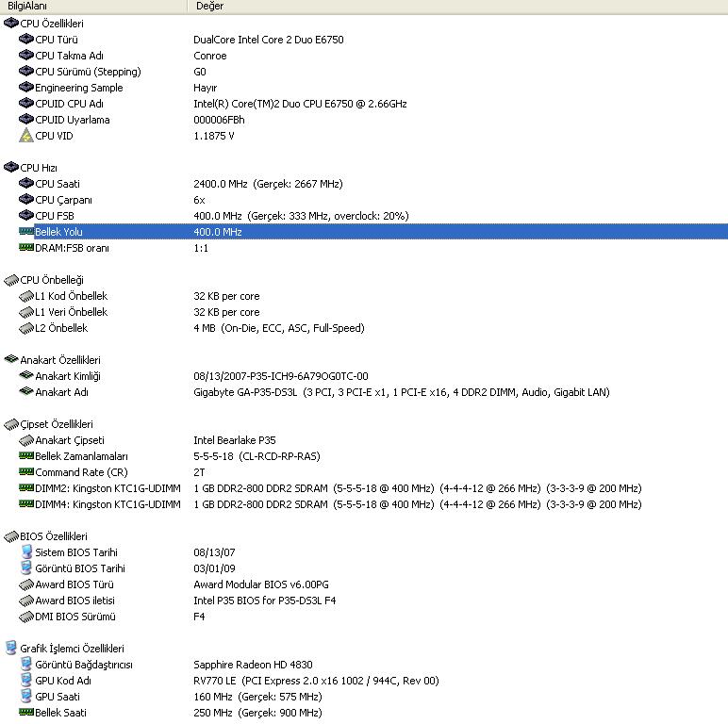Image resolution: width=728 pixels, height=724 pixels.
Task: Select the 03/01/09 date value
Action: pos(214,568)
